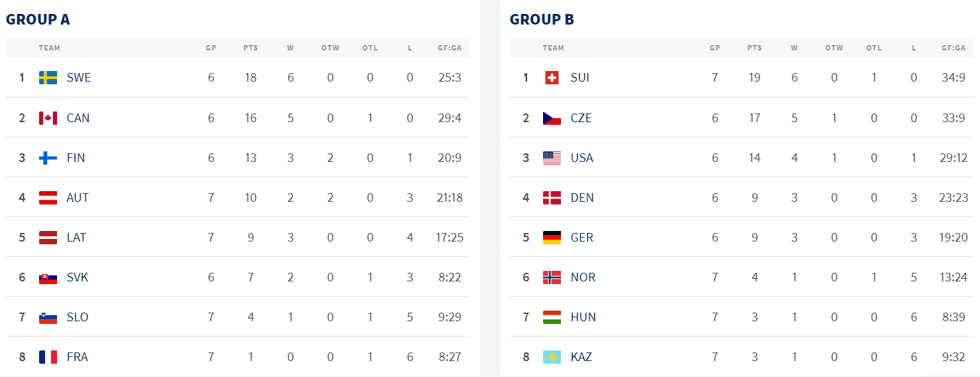This screenshot has width=980, height=377.
Task: Click the USA flag icon
Action: [x=552, y=157]
